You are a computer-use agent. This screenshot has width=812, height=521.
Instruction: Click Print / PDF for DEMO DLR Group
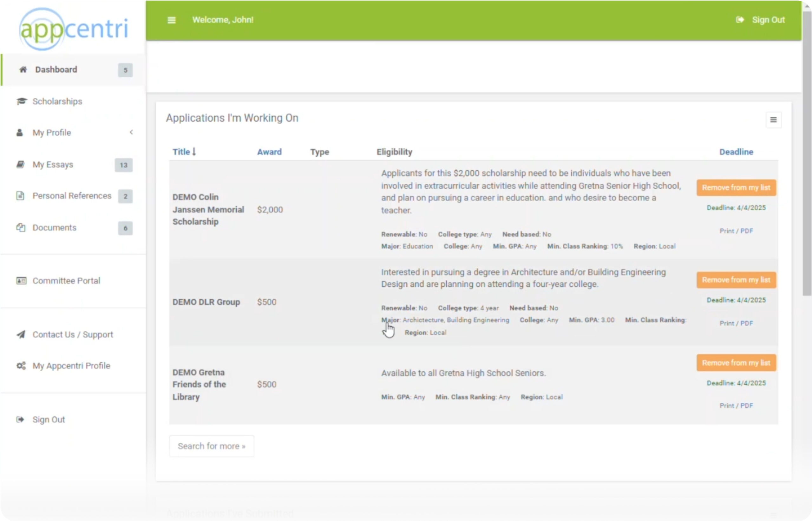[736, 323]
